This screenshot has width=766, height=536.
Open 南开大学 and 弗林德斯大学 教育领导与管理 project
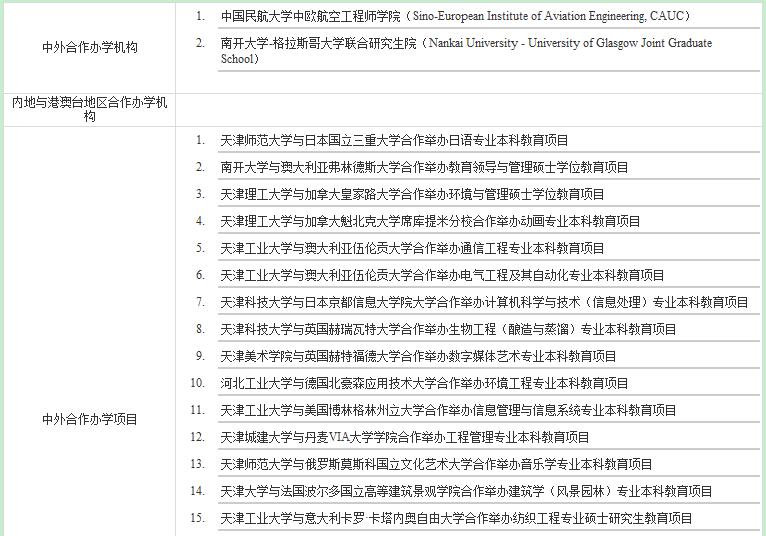[x=424, y=167]
